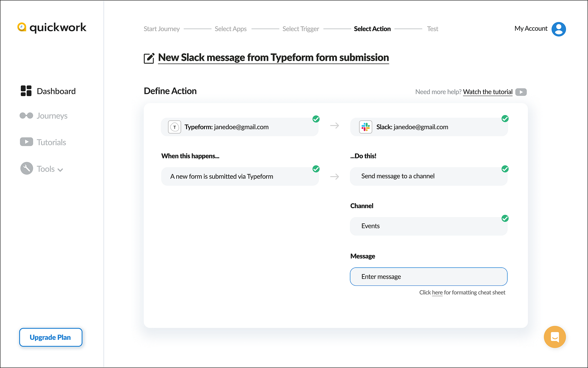Click the Tools wrench icon

27,169
